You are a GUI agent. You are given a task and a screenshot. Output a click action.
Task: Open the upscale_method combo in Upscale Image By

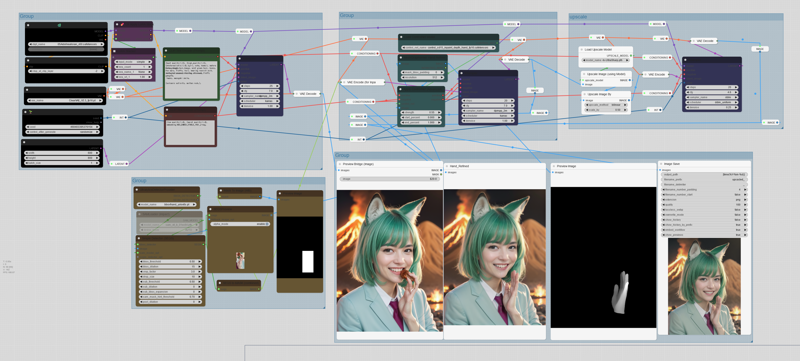click(x=606, y=105)
